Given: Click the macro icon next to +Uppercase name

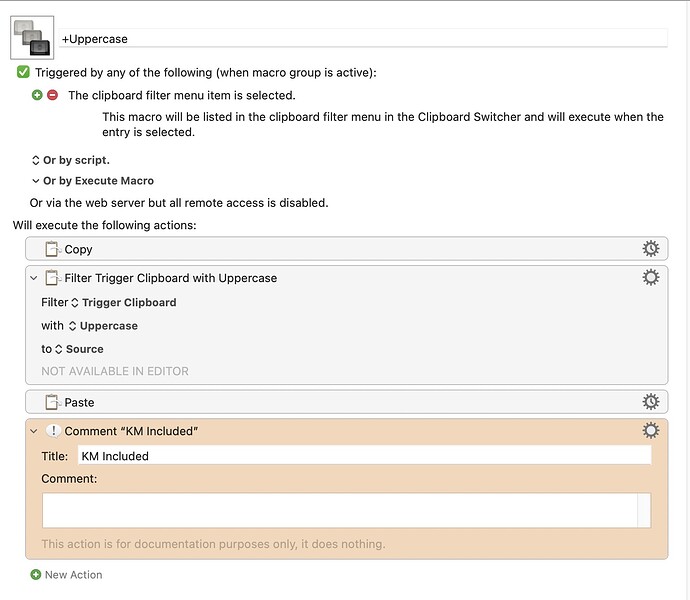Looking at the screenshot, I should point(32,38).
